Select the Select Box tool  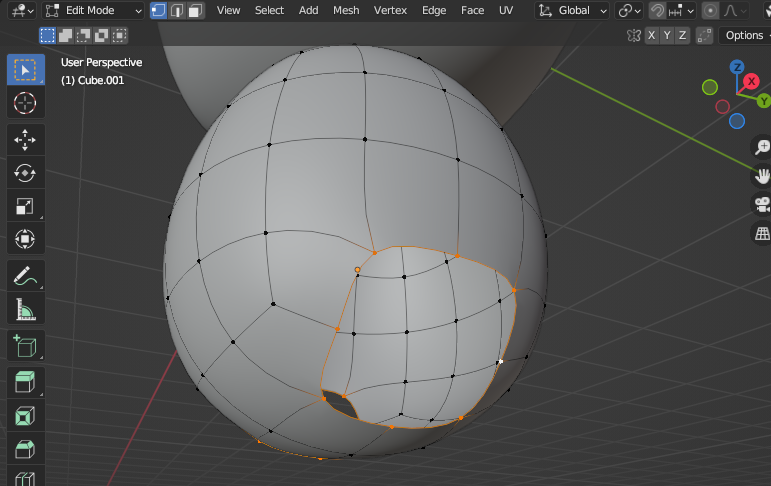click(x=26, y=70)
